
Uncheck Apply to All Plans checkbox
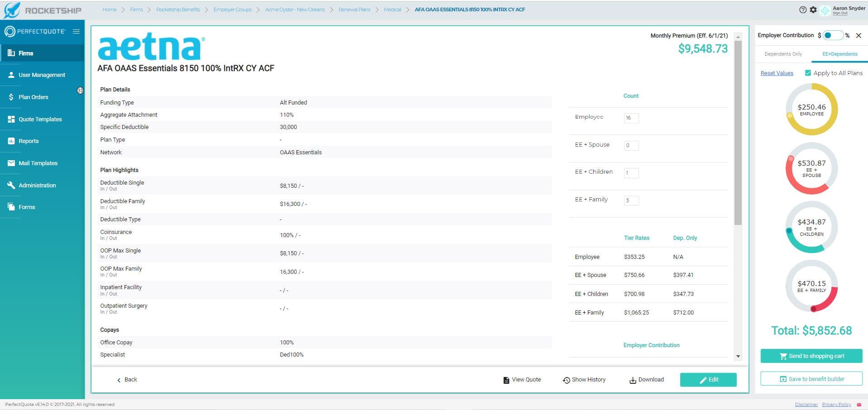[808, 73]
